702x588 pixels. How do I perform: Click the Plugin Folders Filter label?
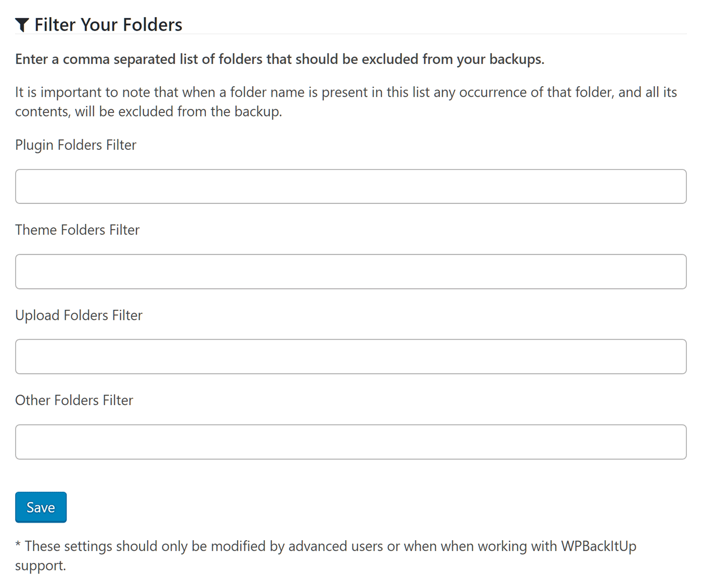pos(75,145)
